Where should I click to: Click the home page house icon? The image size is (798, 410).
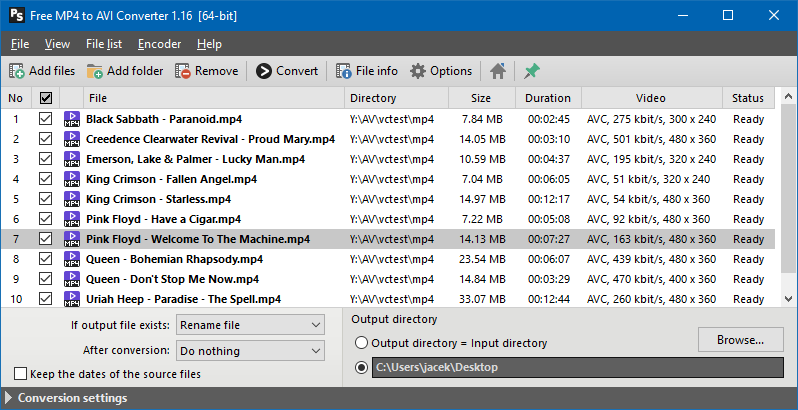tap(498, 71)
